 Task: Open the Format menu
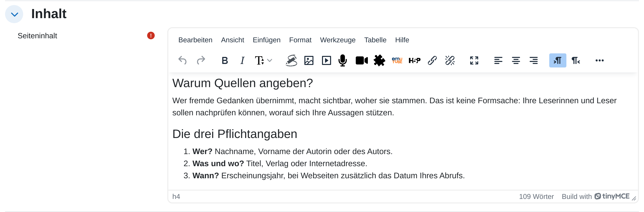click(300, 40)
